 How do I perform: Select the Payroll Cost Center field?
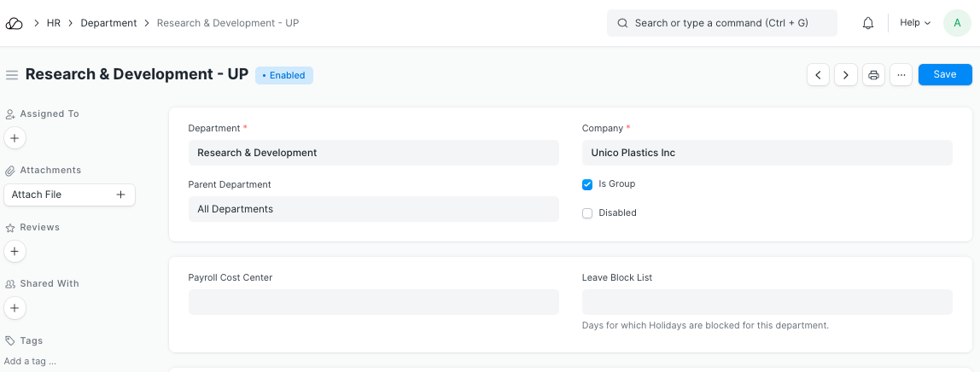(373, 302)
